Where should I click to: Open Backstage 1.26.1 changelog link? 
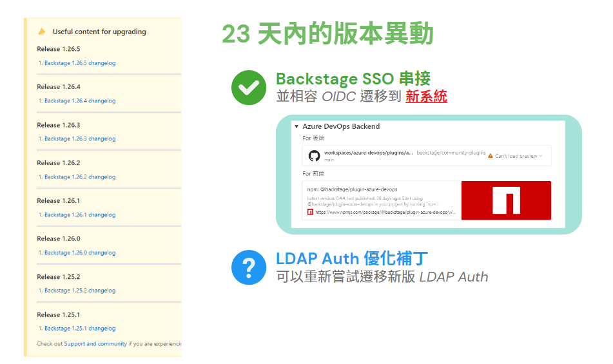pyautogui.click(x=80, y=215)
